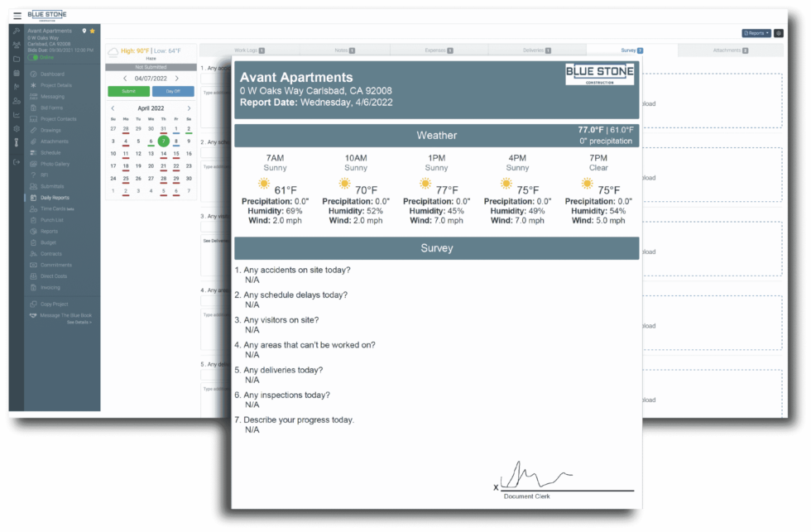Image resolution: width=811 pixels, height=532 pixels.
Task: Select April 7 on the calendar
Action: (x=164, y=141)
